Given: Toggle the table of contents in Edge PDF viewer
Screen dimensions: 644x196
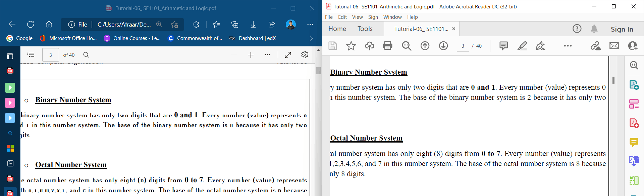Looking at the screenshot, I should coord(31,55).
